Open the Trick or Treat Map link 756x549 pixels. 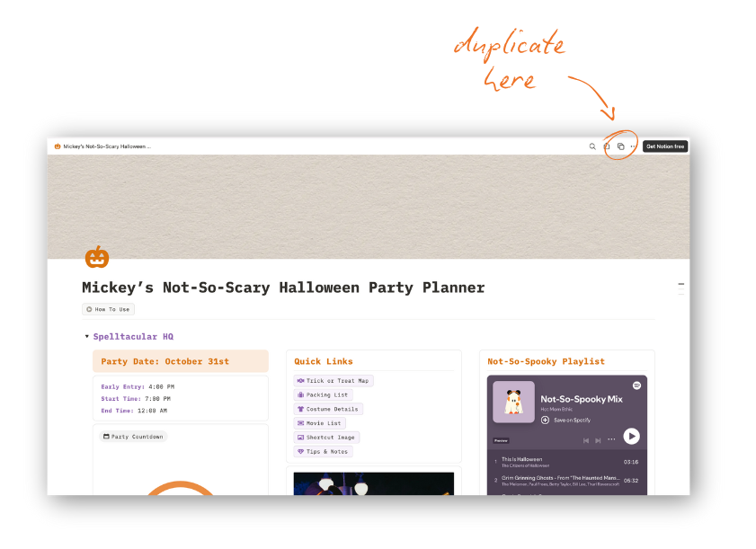coord(334,381)
